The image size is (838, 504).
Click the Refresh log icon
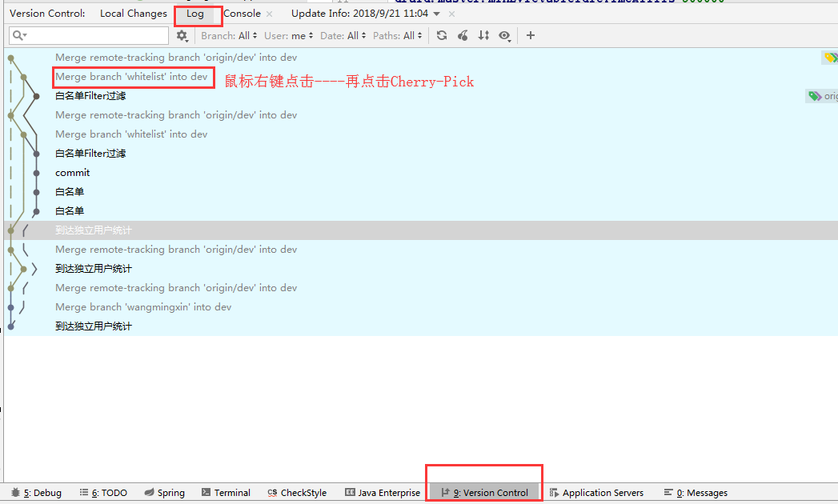[x=442, y=35]
